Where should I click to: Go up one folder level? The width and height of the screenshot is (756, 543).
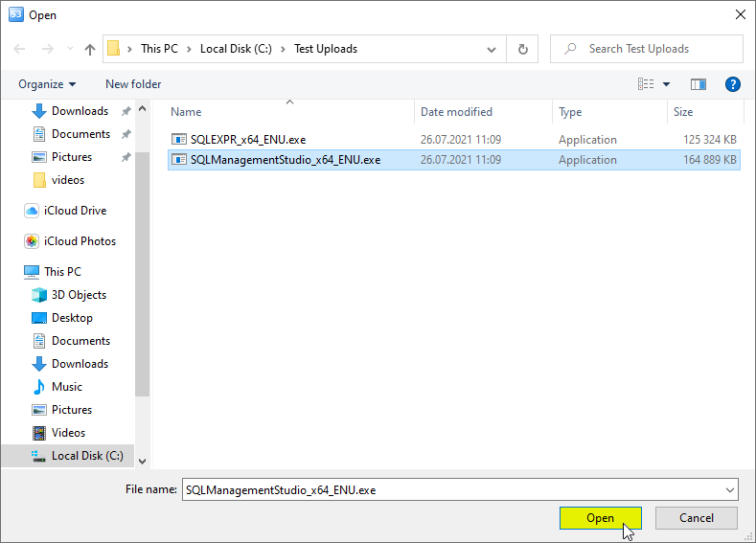[90, 49]
